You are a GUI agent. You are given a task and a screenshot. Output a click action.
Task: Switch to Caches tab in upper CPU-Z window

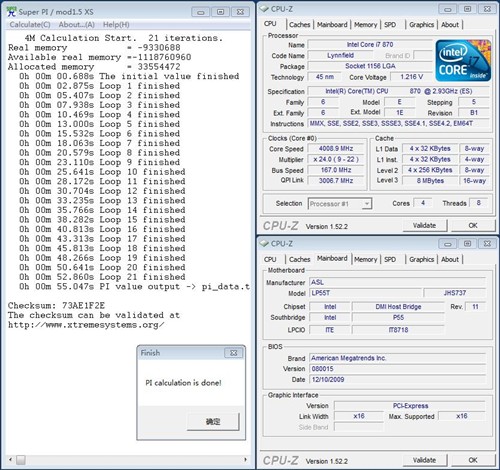tap(300, 25)
